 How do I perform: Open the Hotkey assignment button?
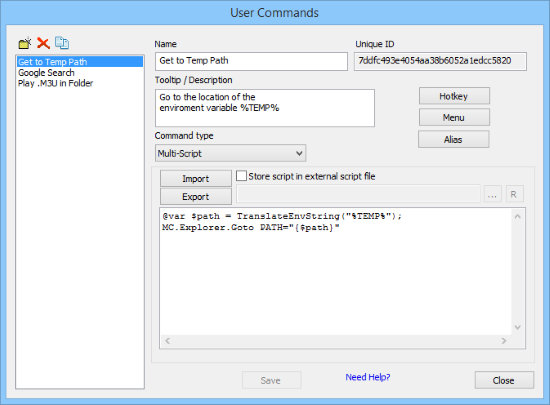(x=454, y=96)
